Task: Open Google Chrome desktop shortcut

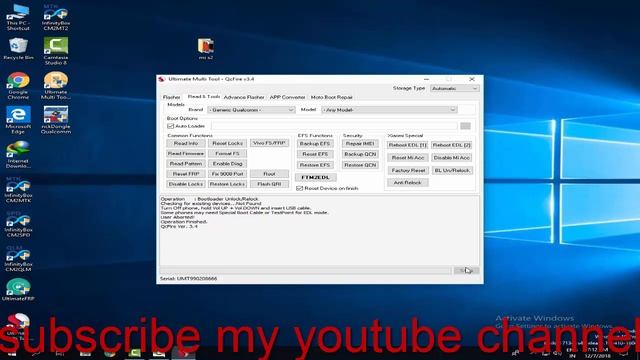Action: coord(18,86)
